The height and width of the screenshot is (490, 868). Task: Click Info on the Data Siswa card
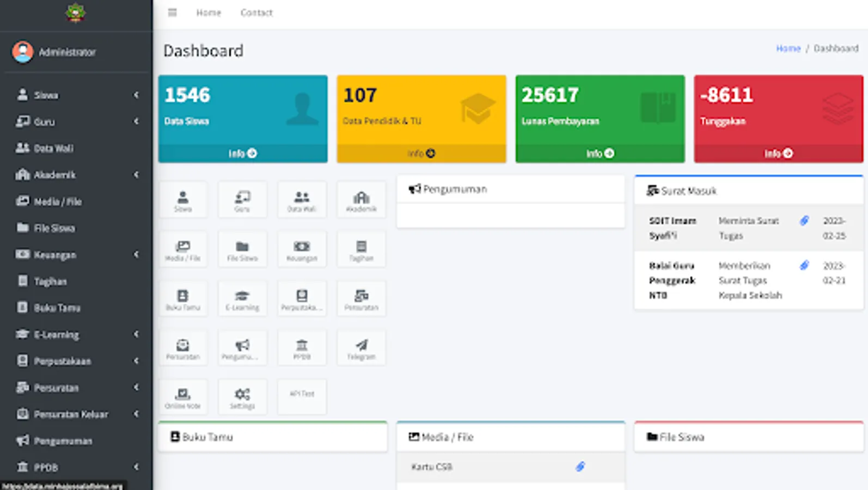pos(243,154)
